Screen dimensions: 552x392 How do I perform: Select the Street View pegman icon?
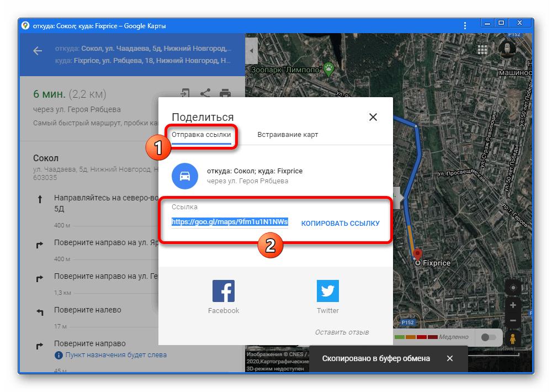(x=513, y=338)
